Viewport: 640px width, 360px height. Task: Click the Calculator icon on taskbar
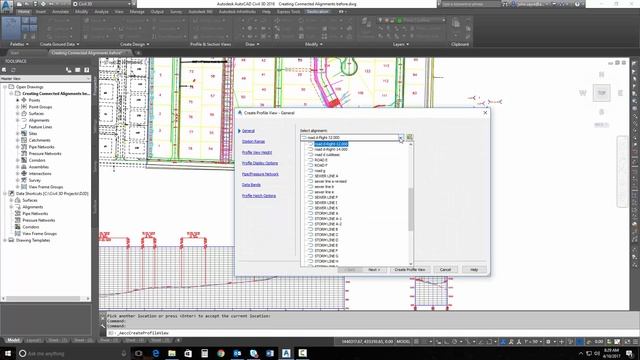coord(204,353)
